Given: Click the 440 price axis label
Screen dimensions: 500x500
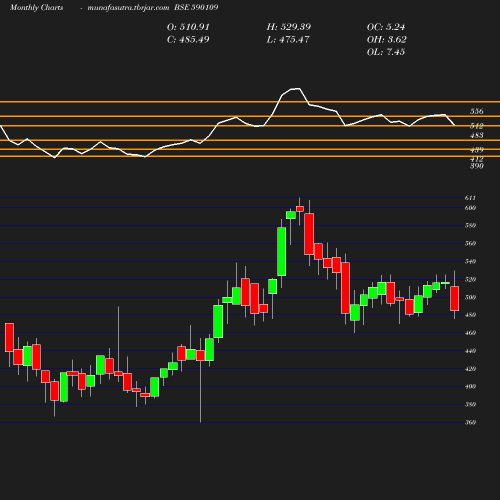Looking at the screenshot, I should 470,351.
